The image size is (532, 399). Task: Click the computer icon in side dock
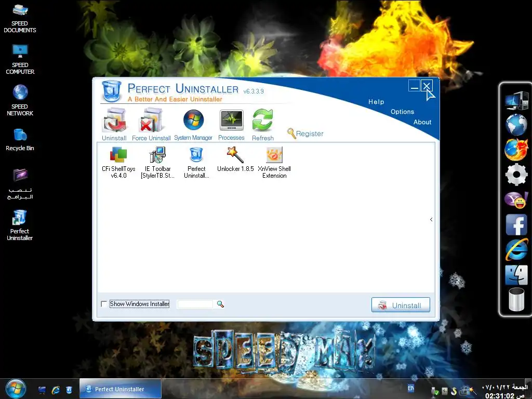[516, 100]
